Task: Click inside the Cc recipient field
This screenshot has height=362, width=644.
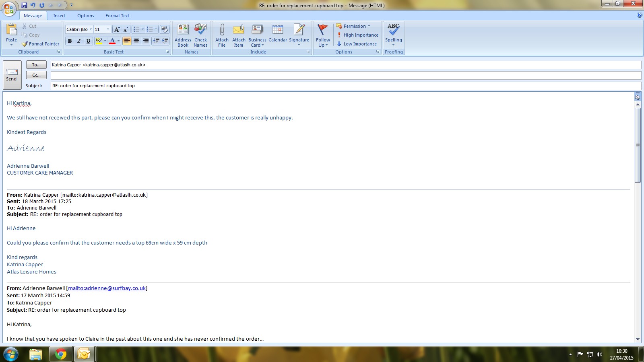Action: 345,75
